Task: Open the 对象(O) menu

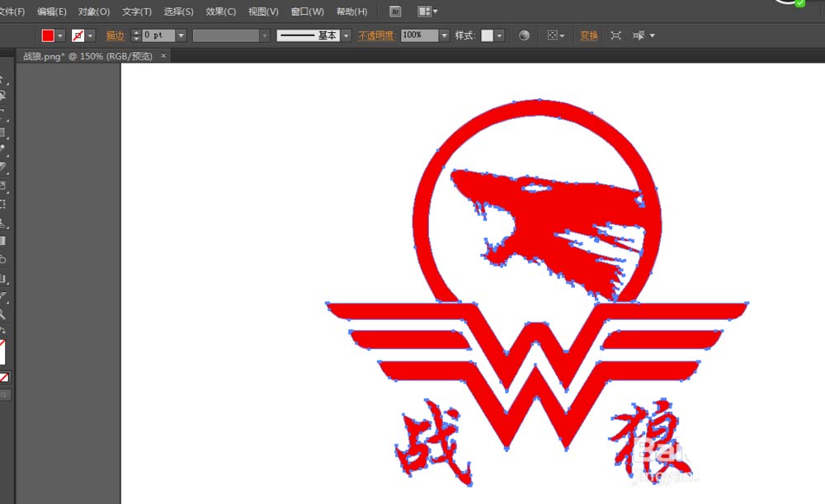Action: coord(94,12)
